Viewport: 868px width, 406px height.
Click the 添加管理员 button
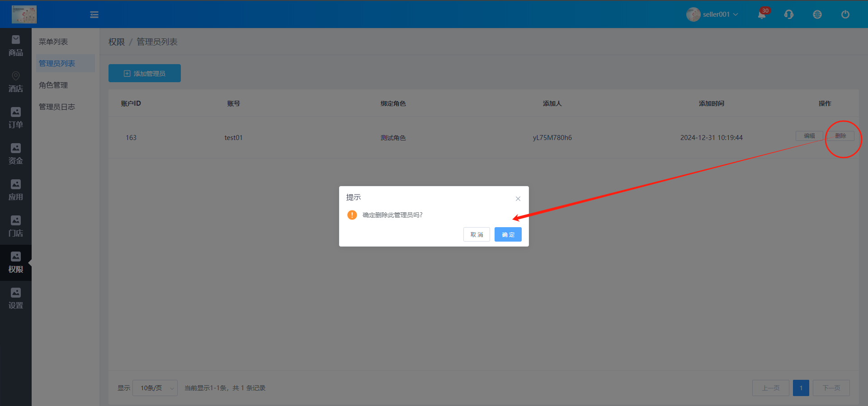145,73
